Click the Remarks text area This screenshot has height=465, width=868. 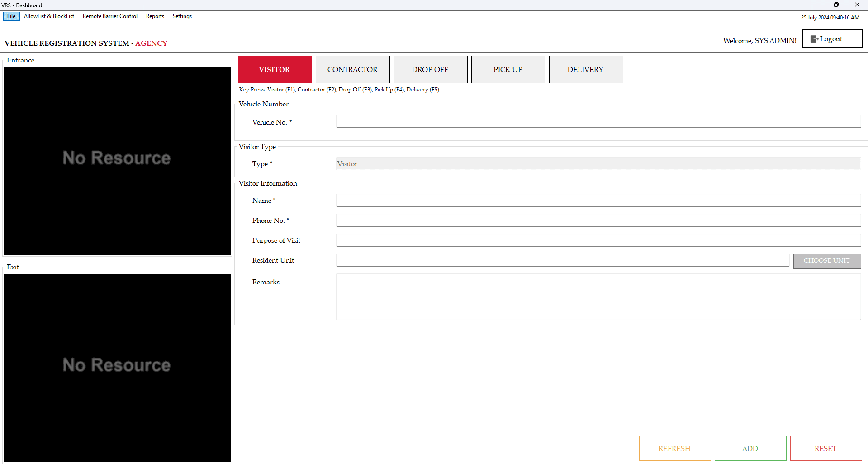tap(598, 297)
